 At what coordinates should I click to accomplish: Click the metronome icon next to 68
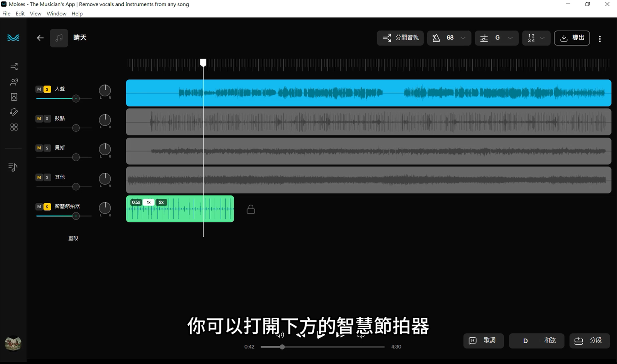pos(436,38)
